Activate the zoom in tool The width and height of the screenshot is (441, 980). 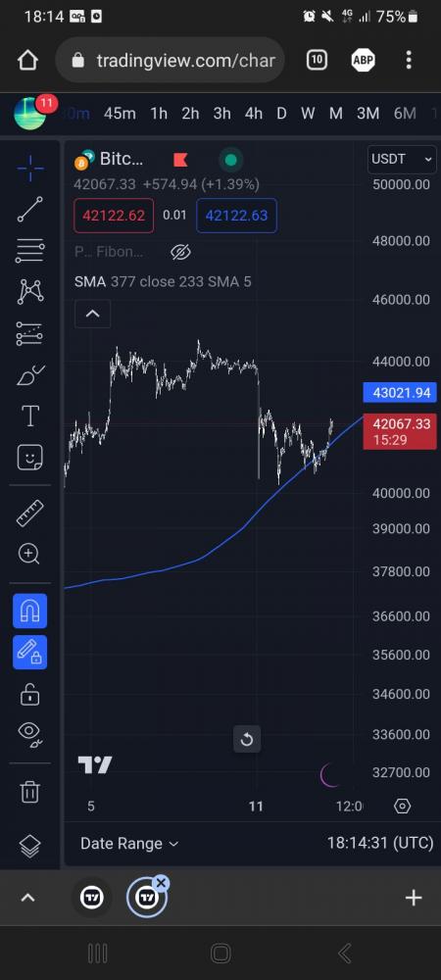[x=30, y=554]
